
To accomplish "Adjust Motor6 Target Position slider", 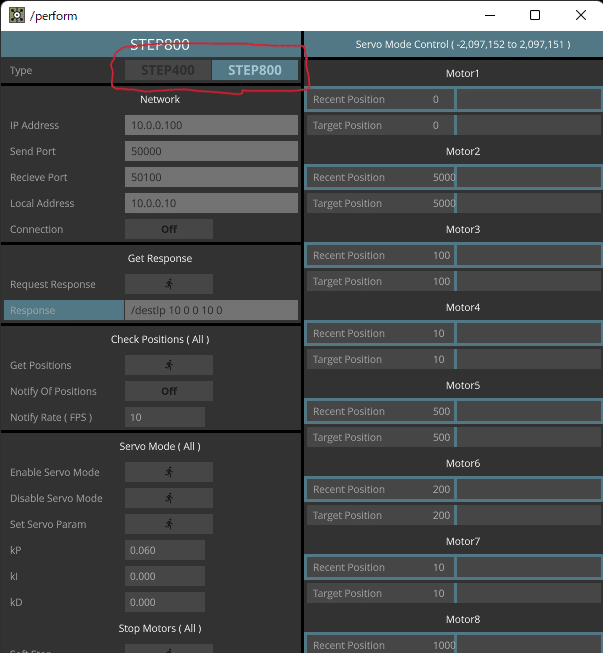I will 453,515.
